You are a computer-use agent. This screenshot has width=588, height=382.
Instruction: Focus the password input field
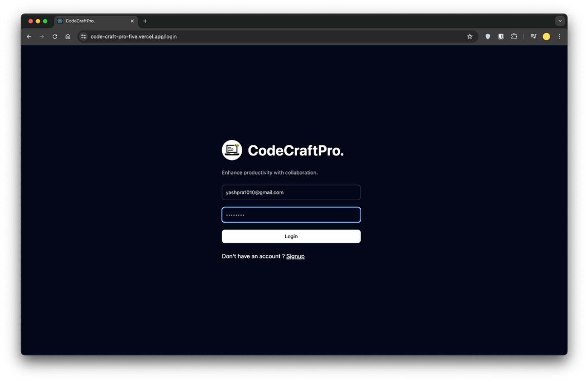click(291, 215)
